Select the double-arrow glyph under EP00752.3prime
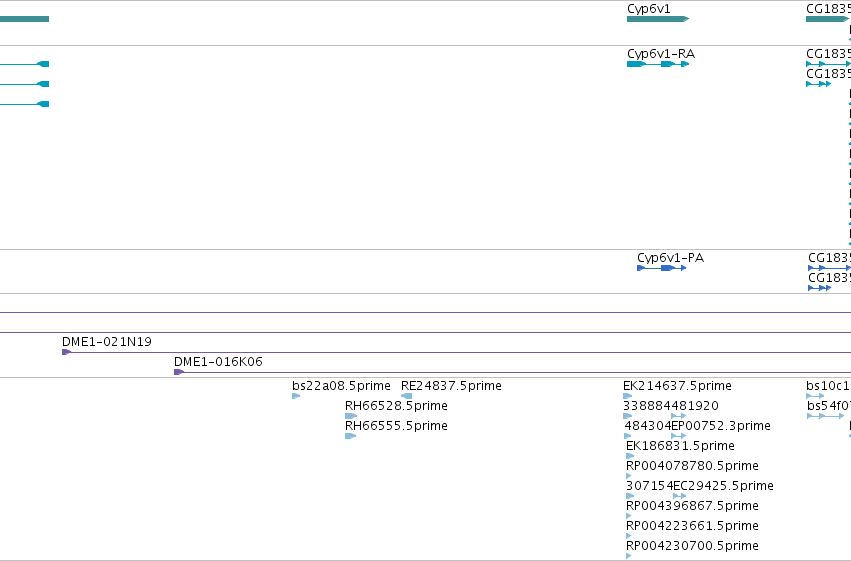The image size is (851, 561). click(x=678, y=436)
